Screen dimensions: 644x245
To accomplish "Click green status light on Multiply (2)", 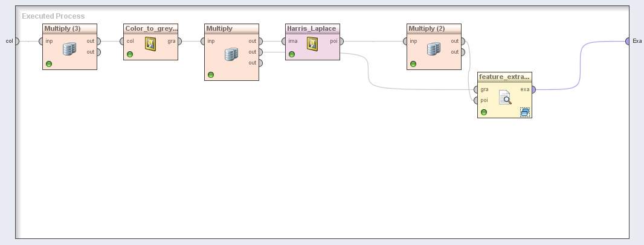I will (413, 64).
